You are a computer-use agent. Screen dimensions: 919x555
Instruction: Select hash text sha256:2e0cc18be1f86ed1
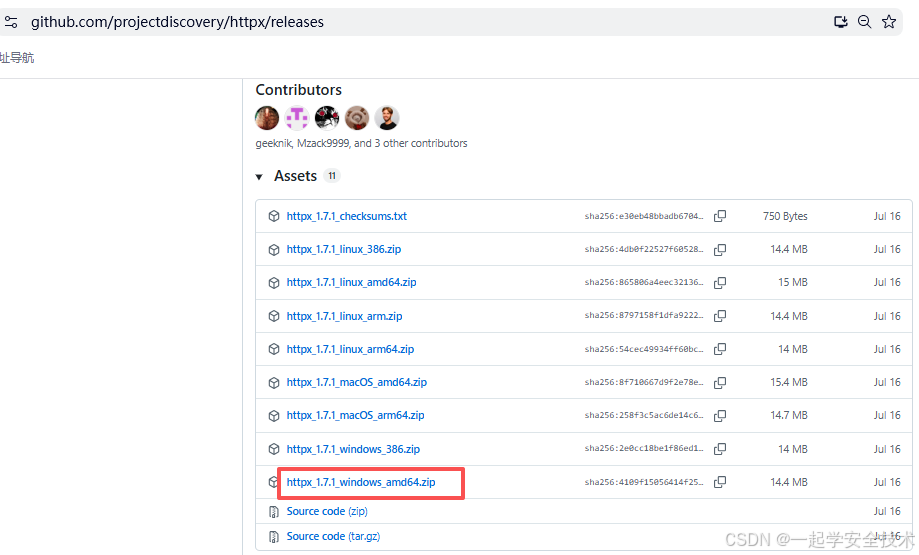[x=644, y=448]
